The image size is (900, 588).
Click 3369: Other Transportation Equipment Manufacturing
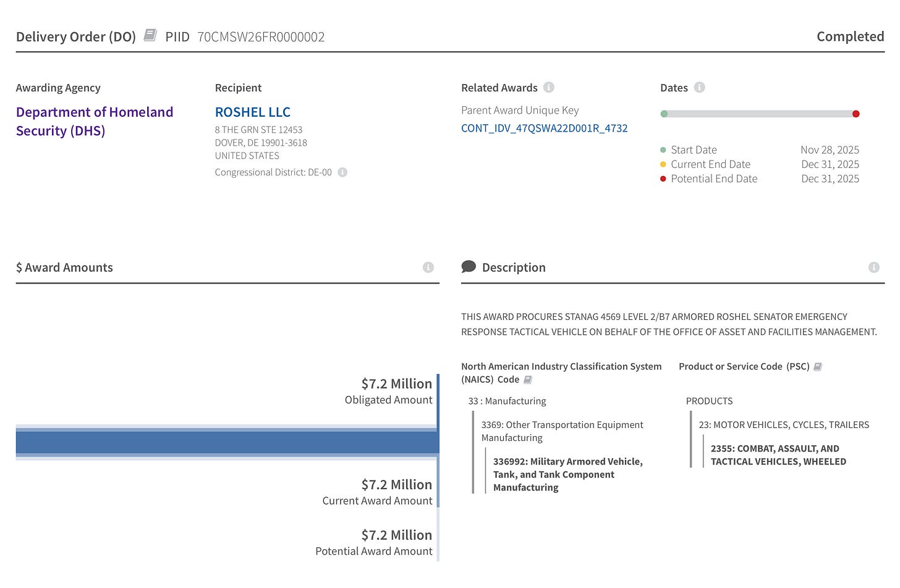(x=562, y=431)
